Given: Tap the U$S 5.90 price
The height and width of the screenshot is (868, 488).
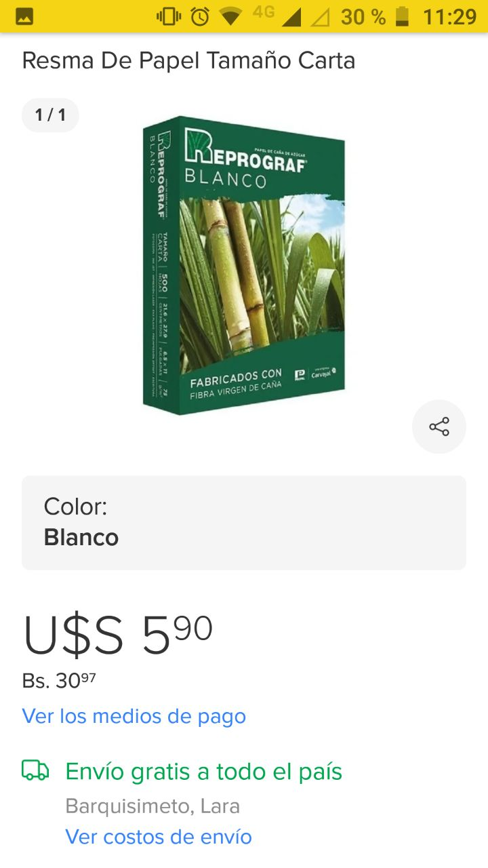Looking at the screenshot, I should pos(118,635).
